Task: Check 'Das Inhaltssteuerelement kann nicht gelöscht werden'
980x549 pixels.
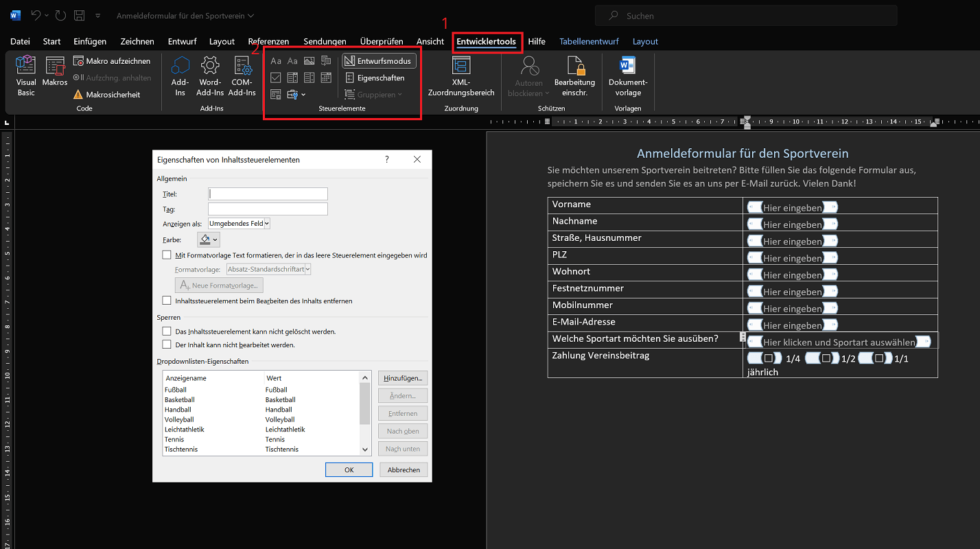Action: [167, 331]
